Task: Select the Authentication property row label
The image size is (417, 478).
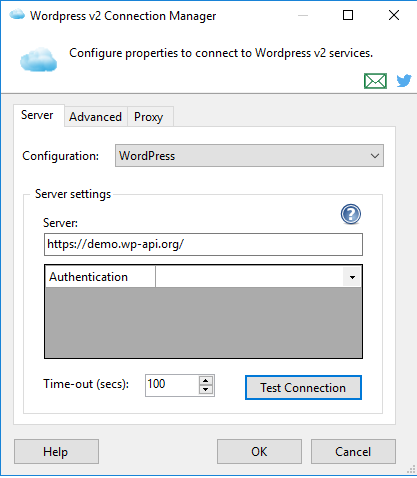Action: [x=100, y=277]
